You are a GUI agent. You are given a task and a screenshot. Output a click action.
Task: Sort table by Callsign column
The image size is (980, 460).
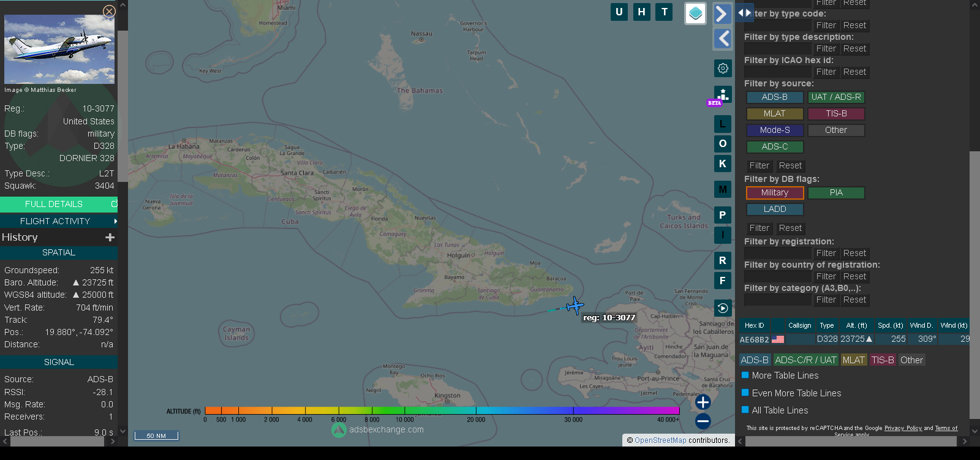click(x=799, y=325)
